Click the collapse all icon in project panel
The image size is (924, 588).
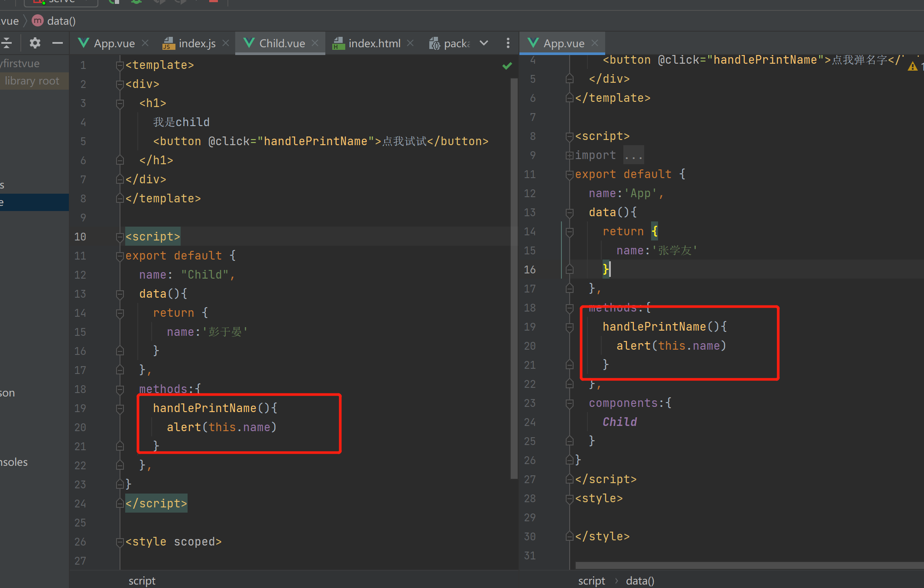(x=6, y=43)
